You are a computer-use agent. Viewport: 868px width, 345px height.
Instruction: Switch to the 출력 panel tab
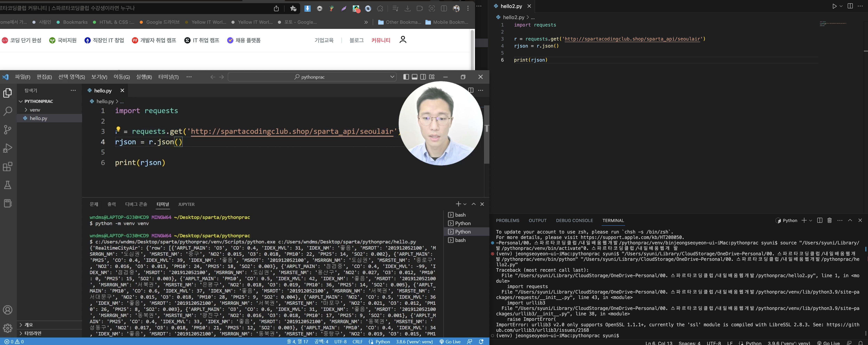pyautogui.click(x=112, y=204)
